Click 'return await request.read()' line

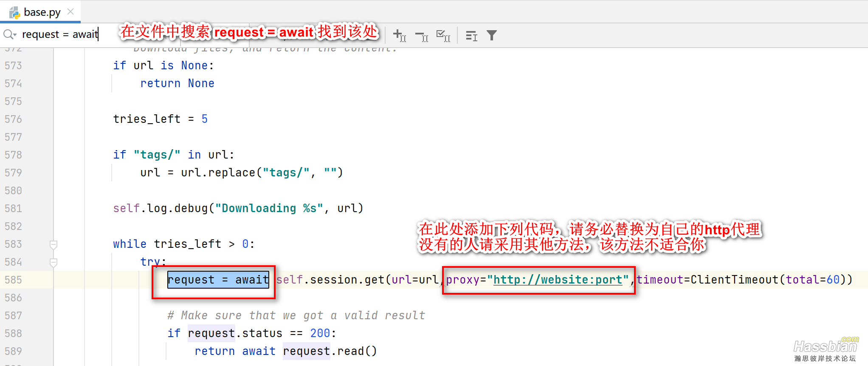(286, 351)
